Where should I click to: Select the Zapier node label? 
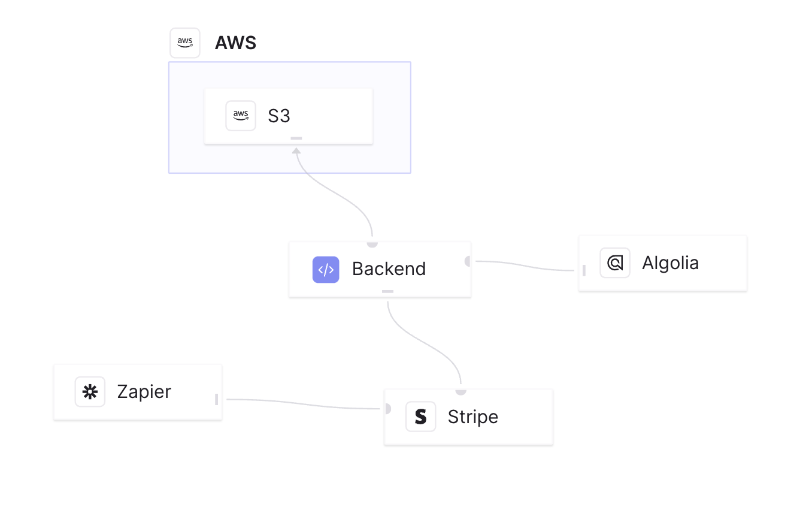click(144, 391)
